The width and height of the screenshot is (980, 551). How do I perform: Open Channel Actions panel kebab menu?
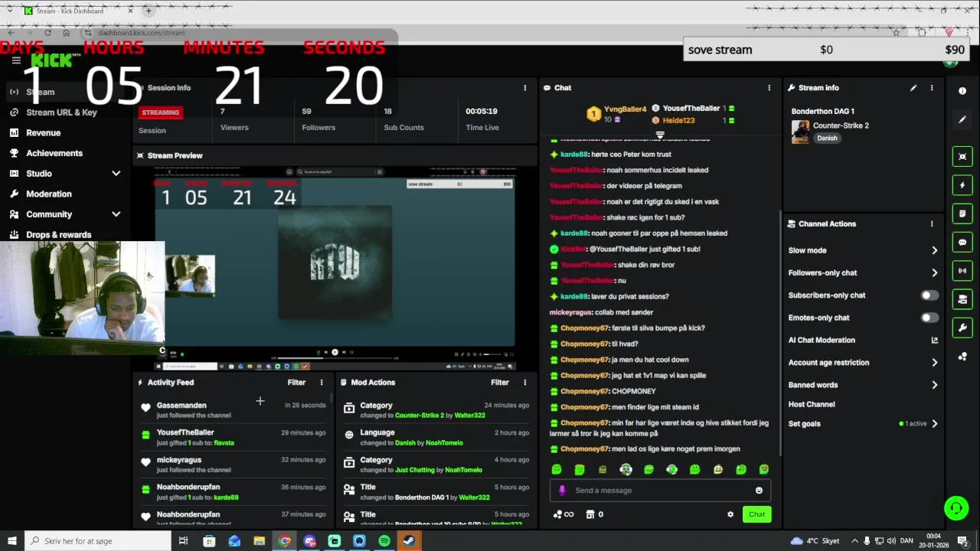tap(932, 224)
